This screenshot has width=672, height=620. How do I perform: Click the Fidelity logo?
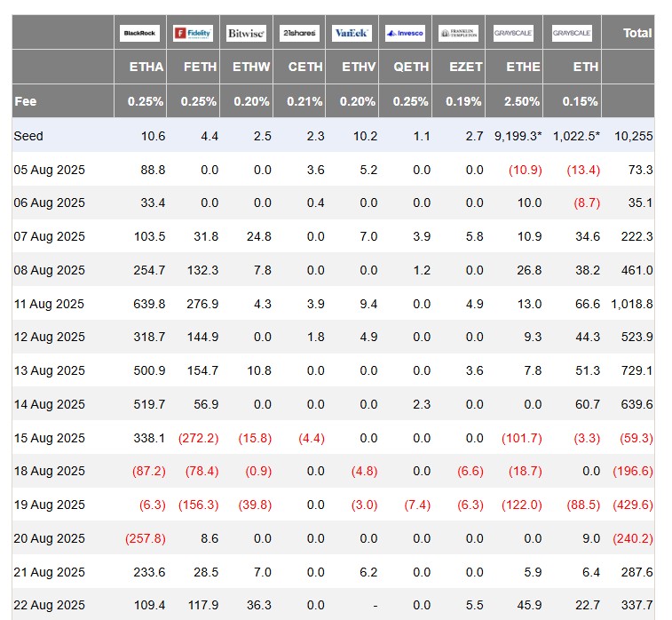click(193, 33)
